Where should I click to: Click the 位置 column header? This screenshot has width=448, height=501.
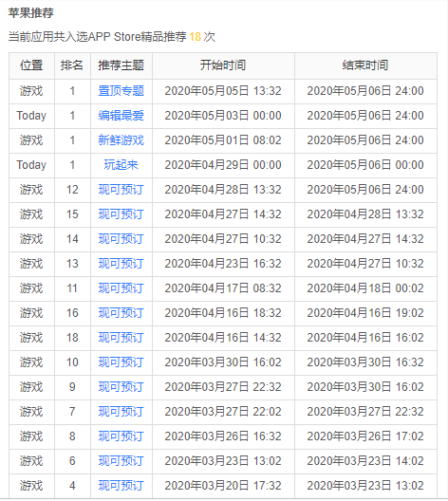(x=31, y=65)
